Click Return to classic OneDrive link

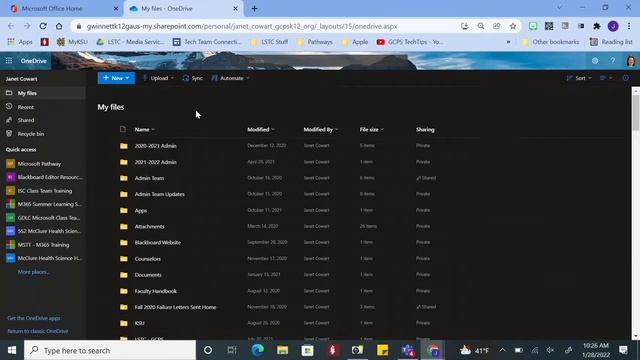coord(38,331)
